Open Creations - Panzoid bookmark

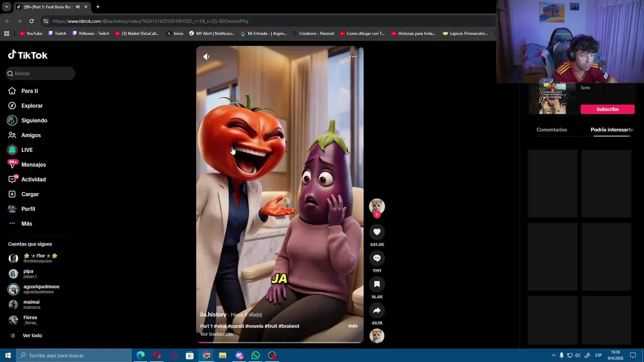coord(313,34)
